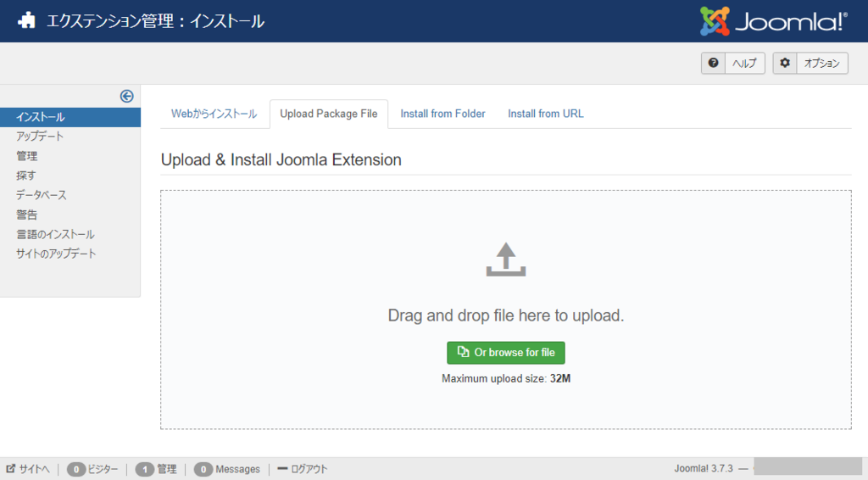Click the help question mark icon
868x480 pixels.
(713, 63)
